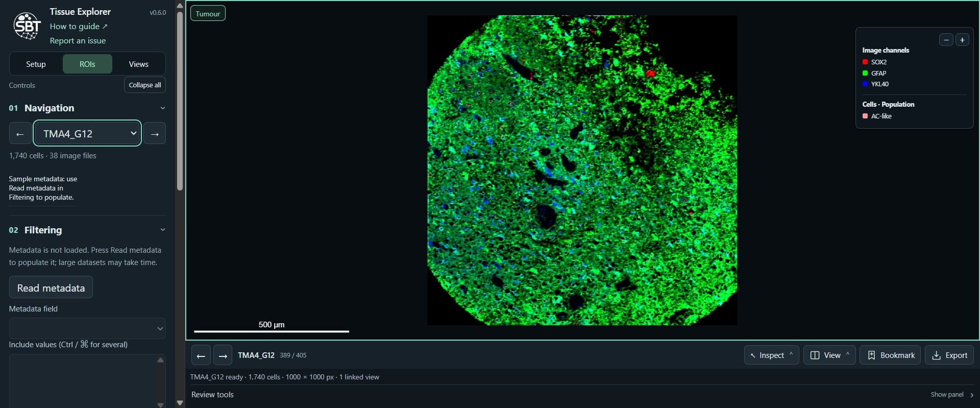980x408 pixels.
Task: Click the red SOX2 channel swatch
Action: click(865, 62)
